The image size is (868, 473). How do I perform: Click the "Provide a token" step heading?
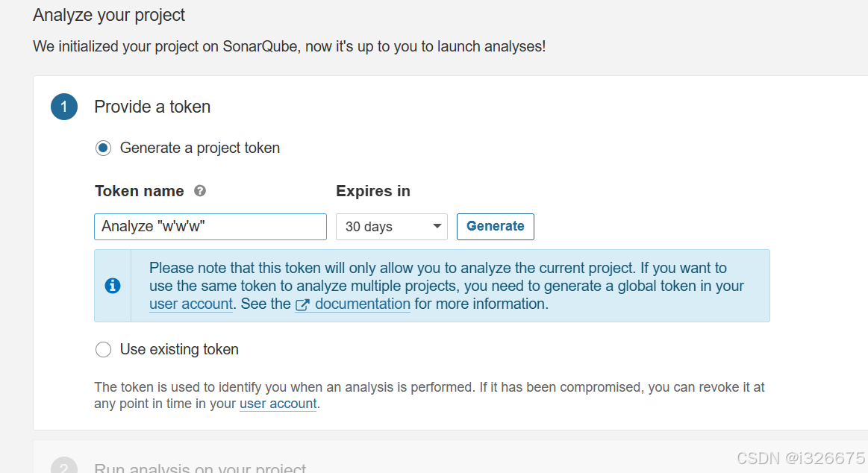(x=152, y=107)
